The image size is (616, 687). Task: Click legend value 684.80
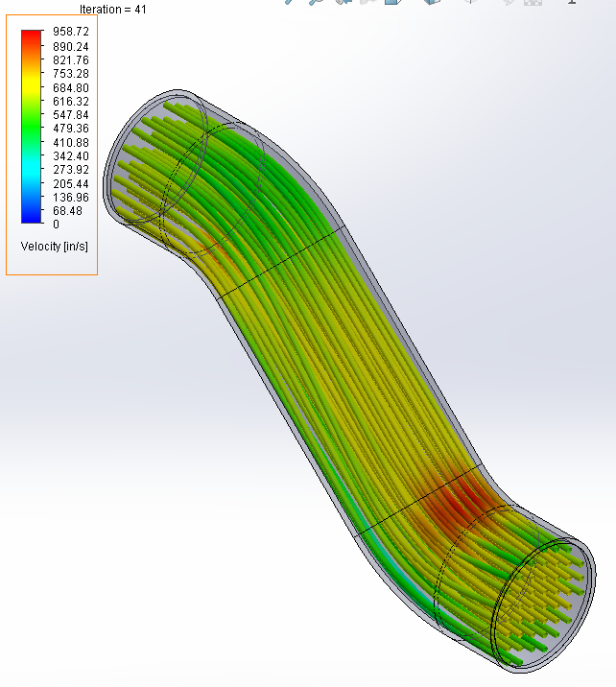point(71,88)
